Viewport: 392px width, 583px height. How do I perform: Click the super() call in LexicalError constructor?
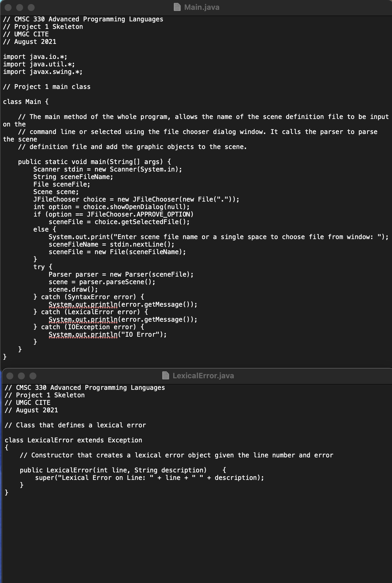(x=149, y=478)
